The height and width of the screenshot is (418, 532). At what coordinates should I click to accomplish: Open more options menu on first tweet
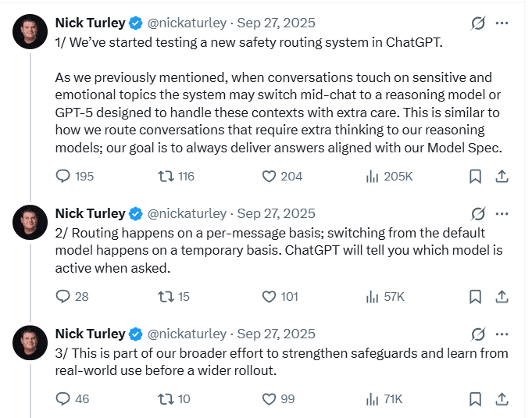(x=502, y=23)
